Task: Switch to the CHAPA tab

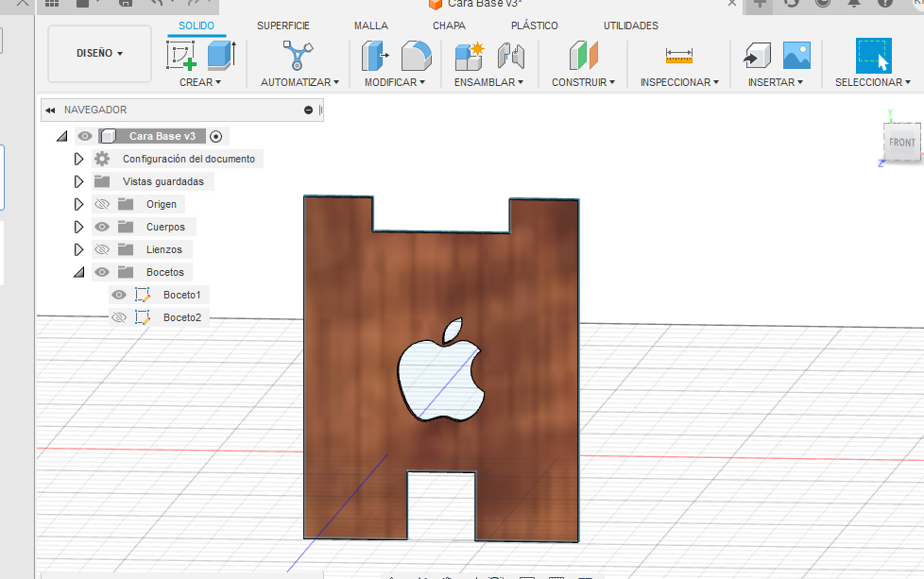Action: pyautogui.click(x=449, y=26)
